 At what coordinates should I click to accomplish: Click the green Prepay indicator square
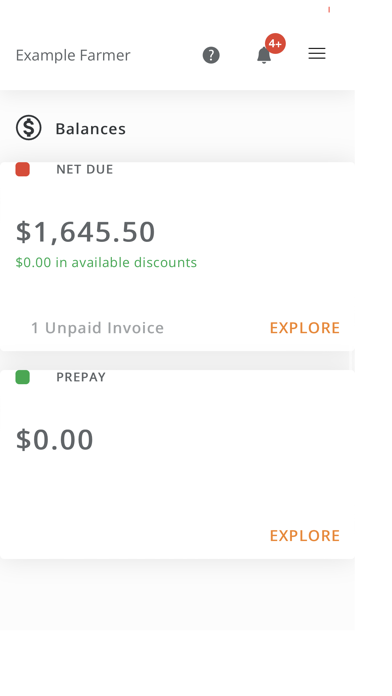point(23,377)
